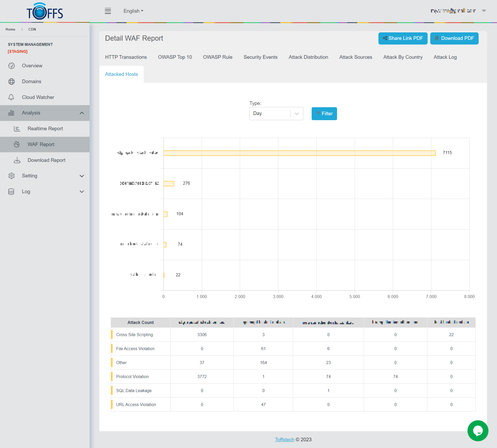Image resolution: width=497 pixels, height=448 pixels.
Task: Expand the Setting submenu chevron
Action: tap(82, 176)
